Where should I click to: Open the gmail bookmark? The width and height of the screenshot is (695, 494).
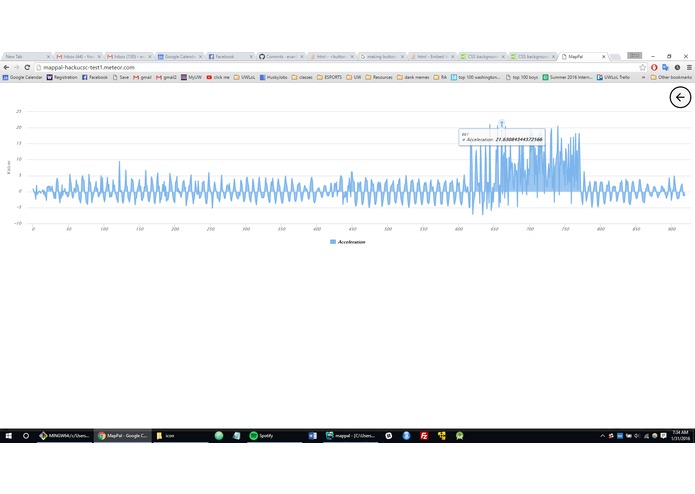(x=143, y=77)
